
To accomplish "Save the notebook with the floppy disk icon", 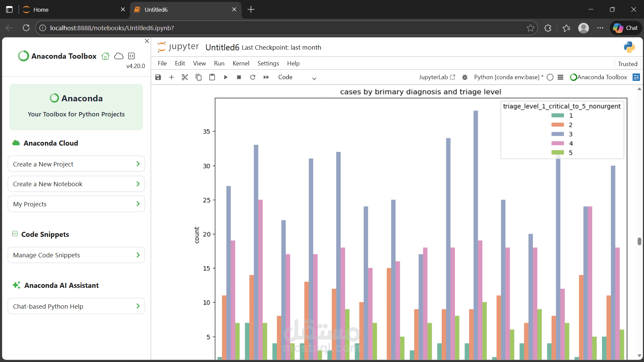I will pos(158,77).
